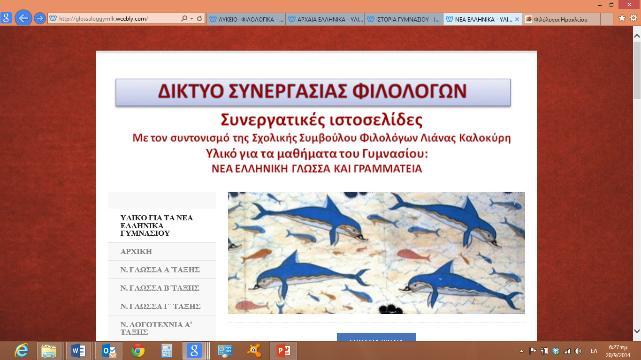Screen dimensions: 641x360
Task: Click ΝΕΑ ΕΛΛΗΝΙΚΗ ΓΛΩΣΣΑ ΚΑΙ ΓΡΑΜΜΑΤΕΙΑ text
Action: 316,168
